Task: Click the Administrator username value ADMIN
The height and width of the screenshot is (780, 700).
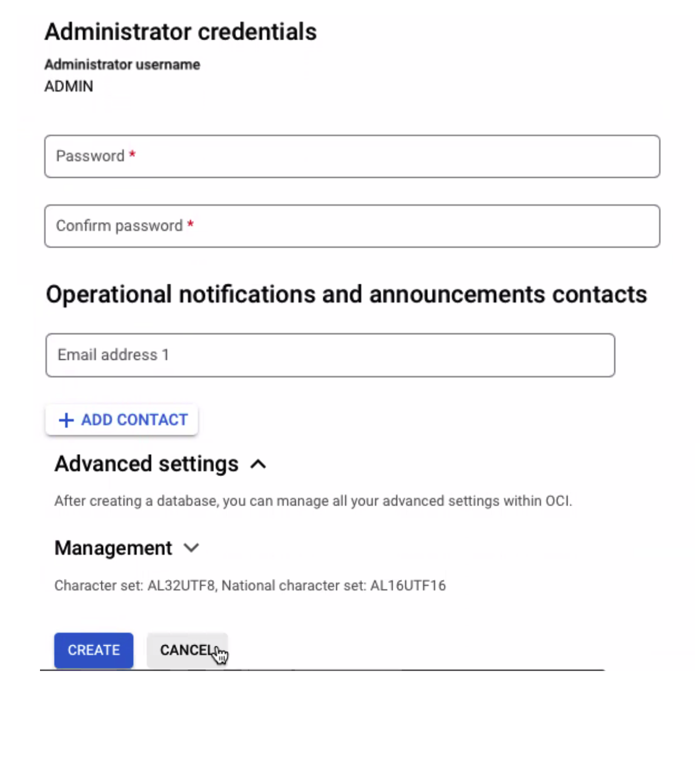Action: 68,86
